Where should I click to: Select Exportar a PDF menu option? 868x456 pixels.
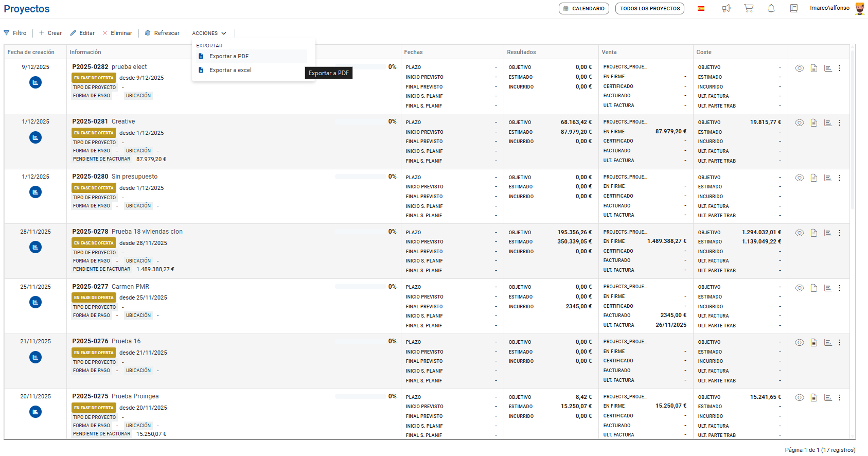coord(229,56)
